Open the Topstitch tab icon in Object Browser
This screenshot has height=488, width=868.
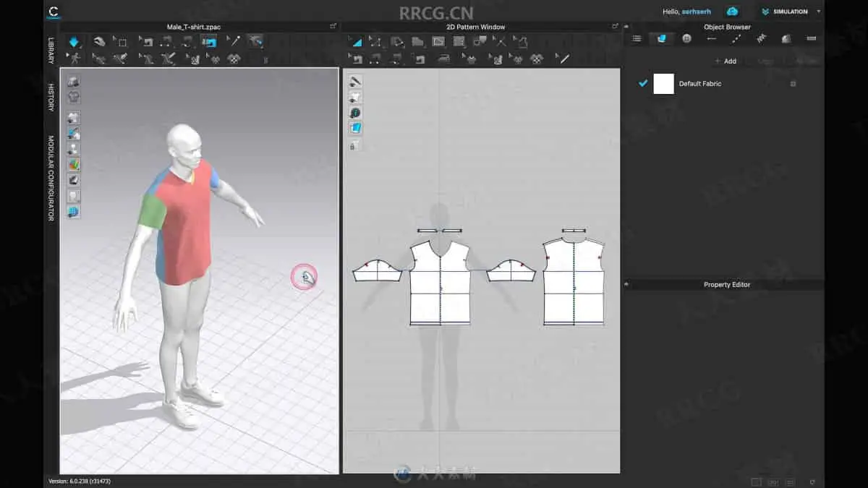(736, 38)
